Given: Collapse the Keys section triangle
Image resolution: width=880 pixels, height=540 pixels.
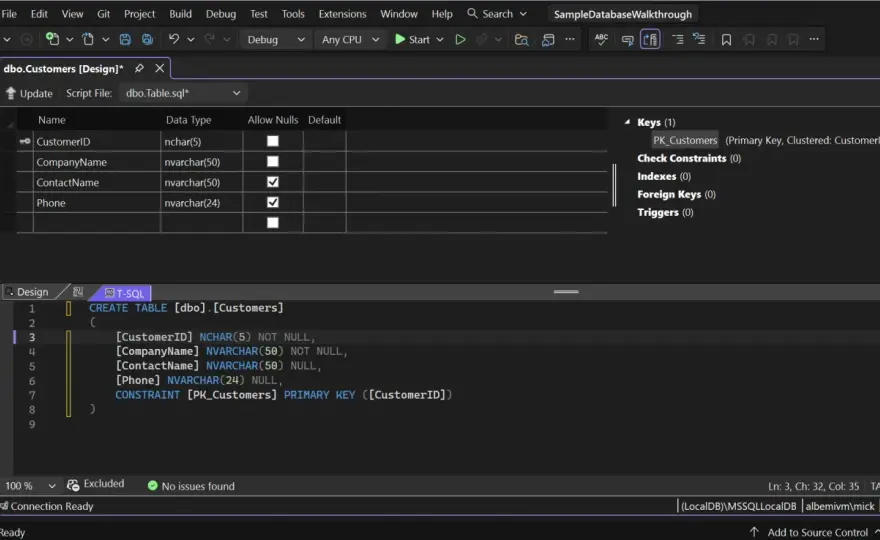Looking at the screenshot, I should (x=627, y=121).
